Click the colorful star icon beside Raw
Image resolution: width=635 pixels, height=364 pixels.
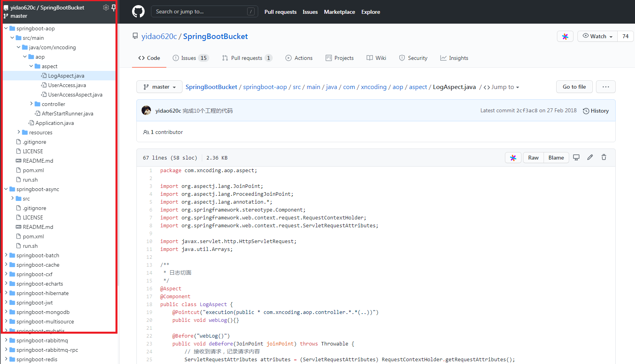pos(513,158)
